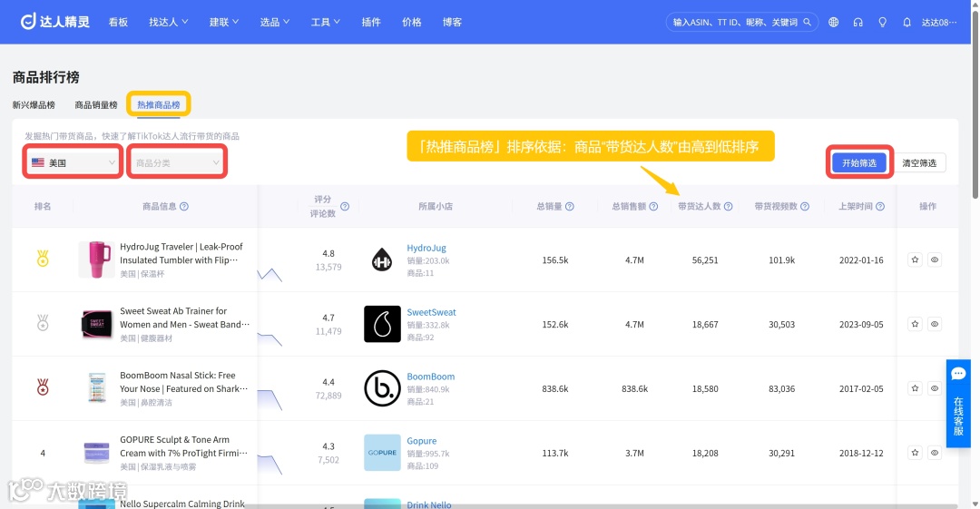980x509 pixels.
Task: Open 价格 in the top navigation
Action: (x=411, y=22)
